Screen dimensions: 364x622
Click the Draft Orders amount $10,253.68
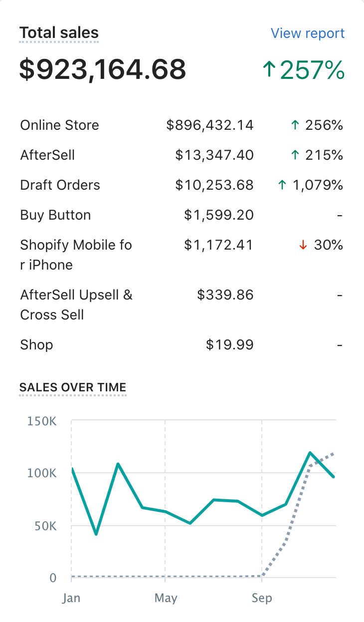coord(214,185)
